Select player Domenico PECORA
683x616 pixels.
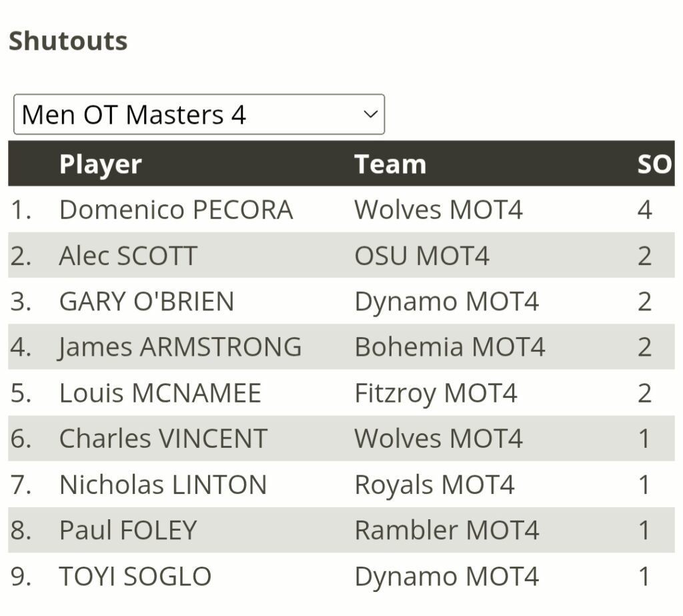(x=176, y=210)
